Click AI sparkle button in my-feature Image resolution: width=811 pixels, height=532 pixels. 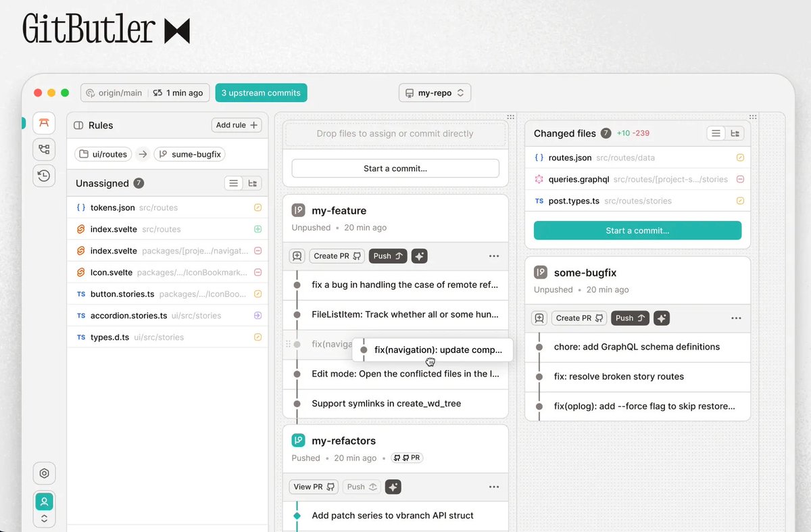tap(419, 256)
